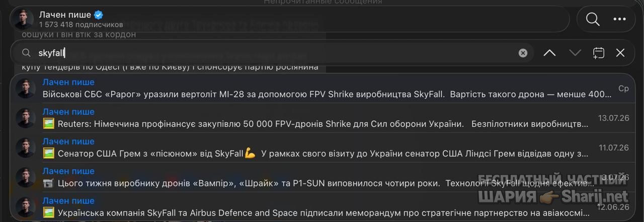Go to previous search result arrow
The height and width of the screenshot is (222, 644).
(549, 53)
